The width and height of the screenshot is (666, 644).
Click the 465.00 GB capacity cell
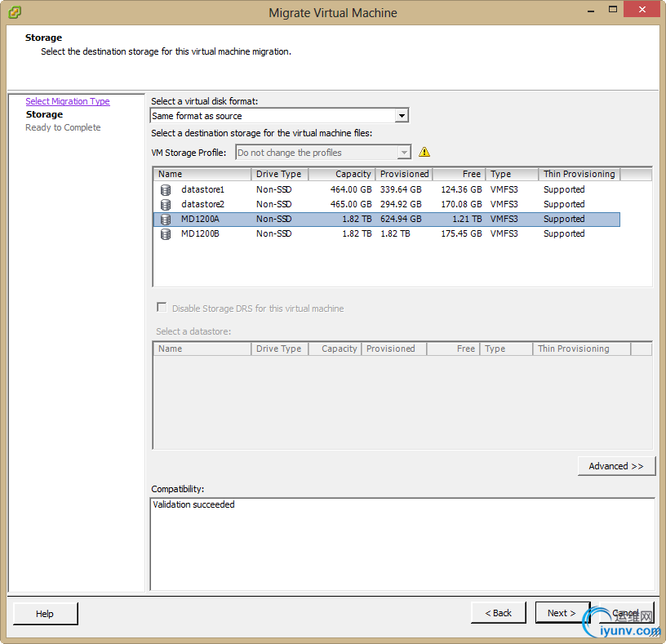coord(351,204)
